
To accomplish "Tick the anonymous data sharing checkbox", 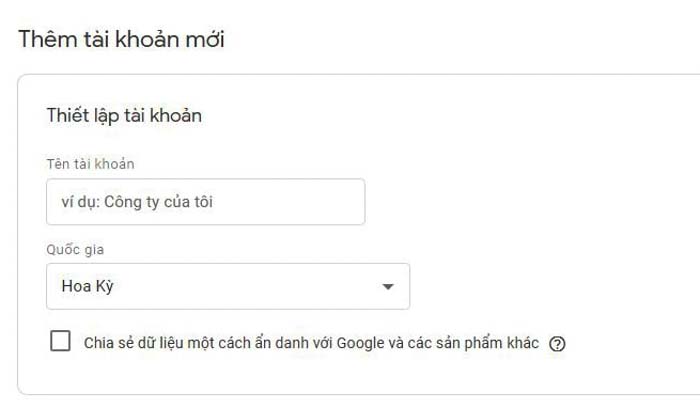I will pos(60,341).
